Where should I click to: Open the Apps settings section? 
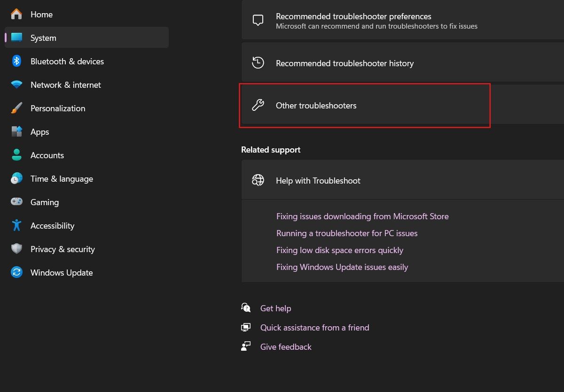click(x=40, y=132)
